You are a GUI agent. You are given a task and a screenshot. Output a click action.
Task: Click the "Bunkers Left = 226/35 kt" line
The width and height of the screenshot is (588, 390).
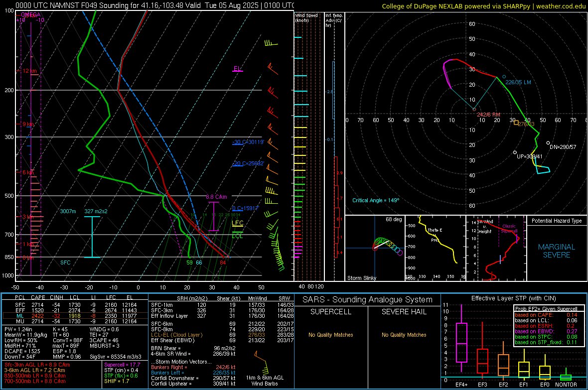pos(193,373)
